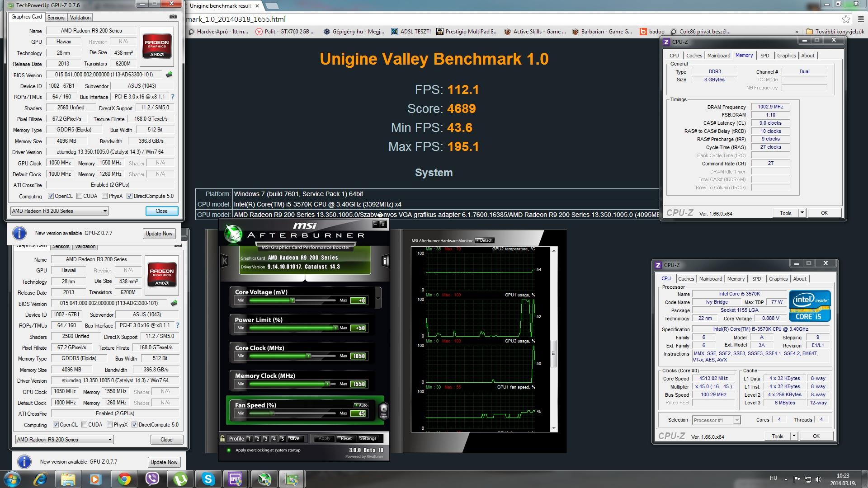Detach the Afterburner Hardware Monitor
The image size is (868, 488).
pyautogui.click(x=485, y=240)
